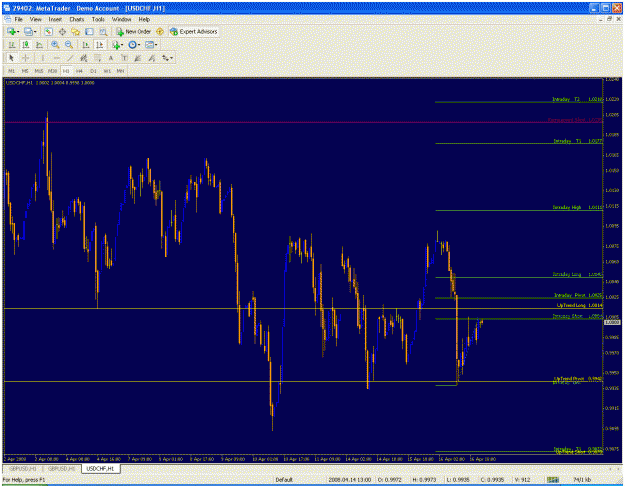Select the USDCHF,H1 chart tab

click(x=100, y=469)
